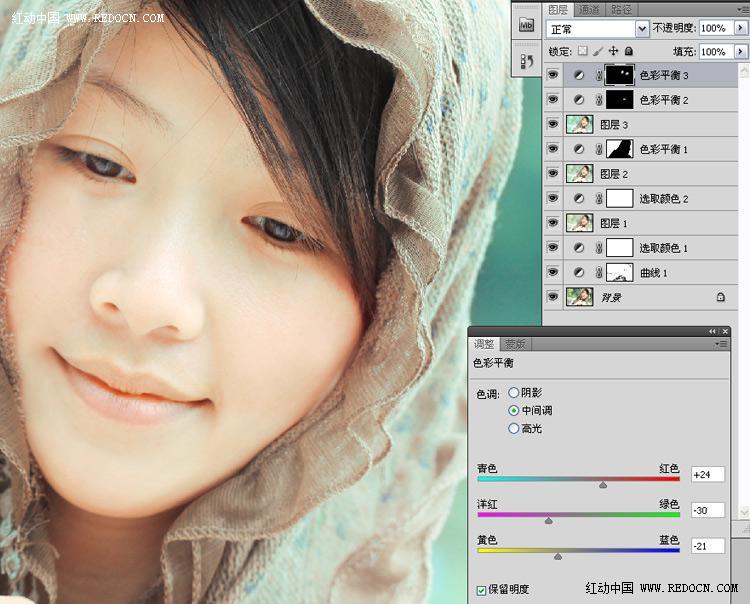This screenshot has width=750, height=604.
Task: Click the +24 cyan-red value field
Action: click(x=708, y=474)
